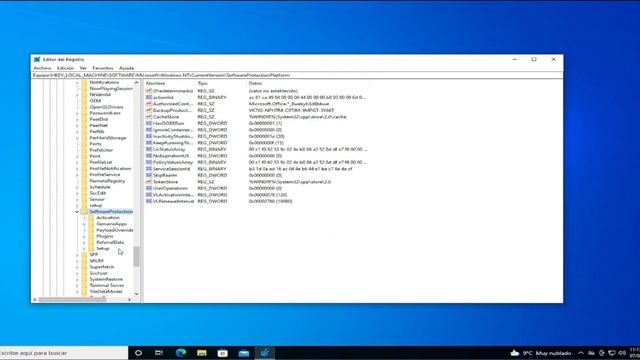The width and height of the screenshot is (640, 360).
Task: Open the Favoritos menu
Action: click(103, 68)
